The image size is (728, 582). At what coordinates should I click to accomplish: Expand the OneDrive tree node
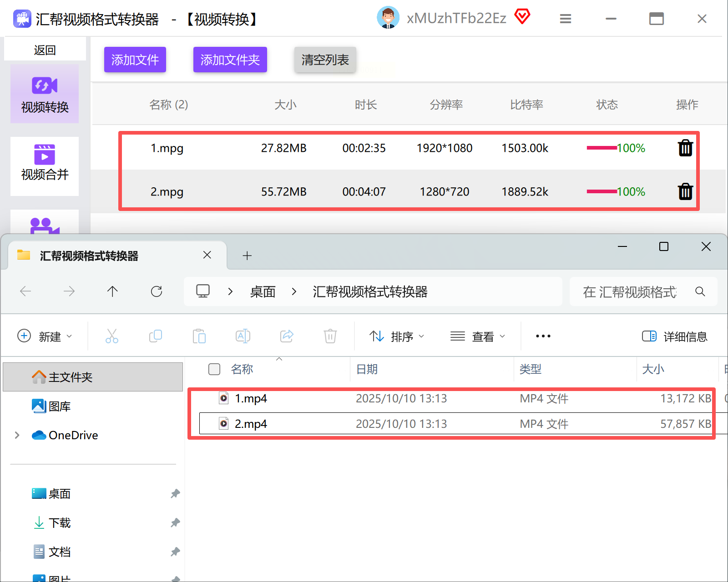[x=17, y=435]
